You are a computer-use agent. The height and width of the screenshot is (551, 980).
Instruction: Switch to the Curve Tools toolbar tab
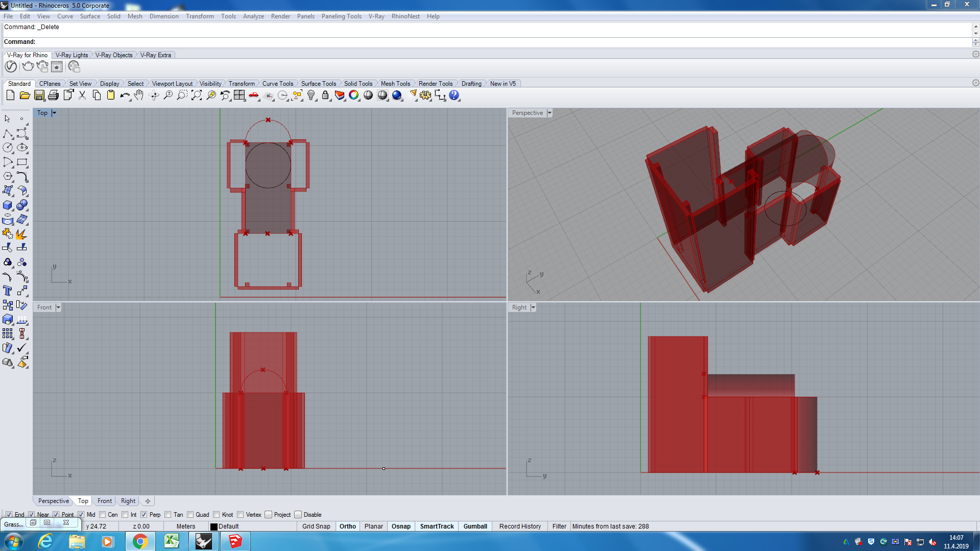pyautogui.click(x=278, y=84)
